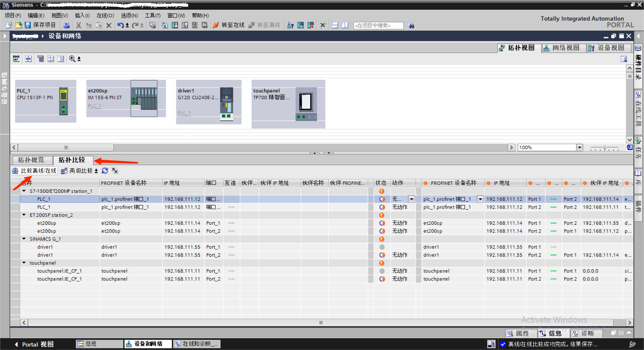The width and height of the screenshot is (644, 350).
Task: Click the print icon in toolbar
Action: 66,25
